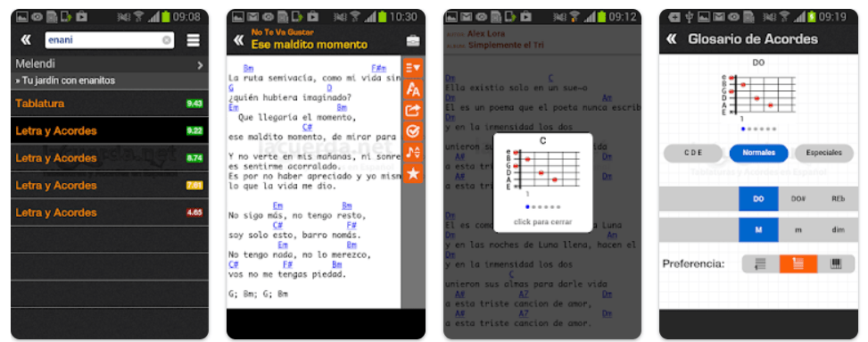The width and height of the screenshot is (868, 342).
Task: Select the 'Normales' chord group
Action: click(758, 153)
